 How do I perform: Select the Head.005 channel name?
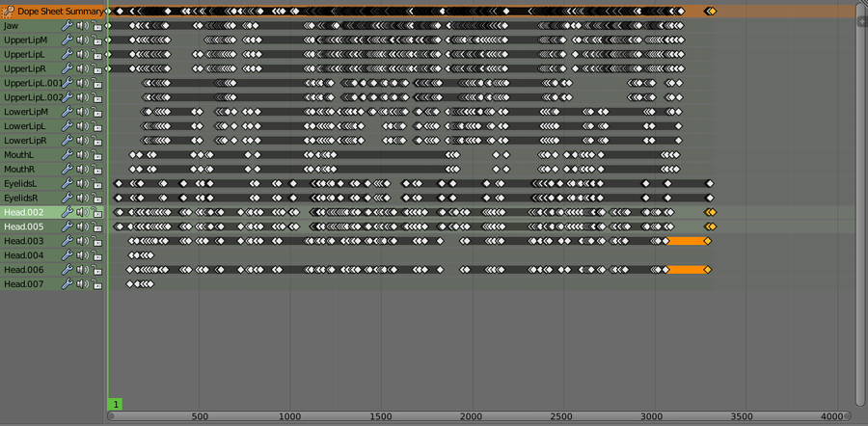23,226
